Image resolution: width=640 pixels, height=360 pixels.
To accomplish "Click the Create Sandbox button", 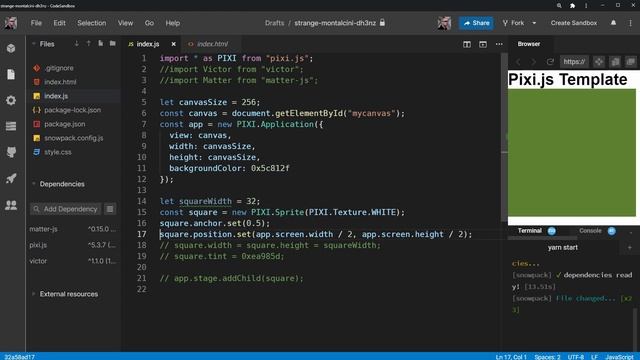I will pyautogui.click(x=573, y=23).
